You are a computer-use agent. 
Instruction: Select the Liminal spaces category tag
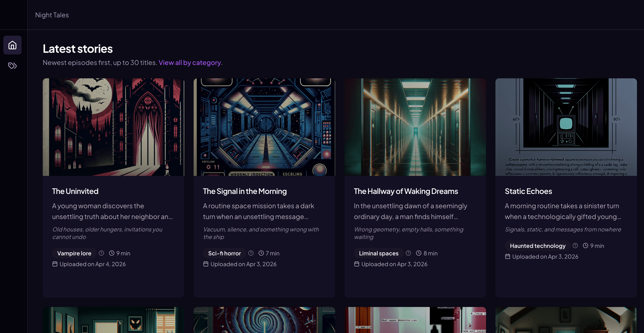pos(379,253)
